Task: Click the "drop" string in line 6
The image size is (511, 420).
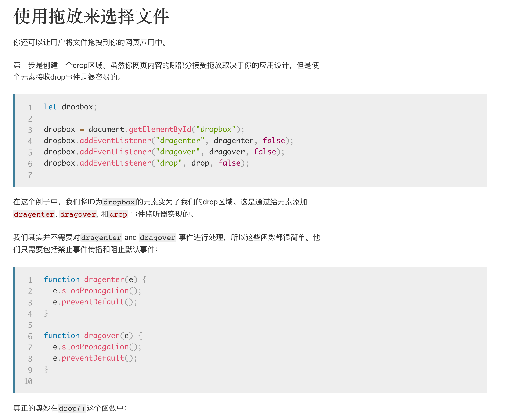Action: pos(169,163)
